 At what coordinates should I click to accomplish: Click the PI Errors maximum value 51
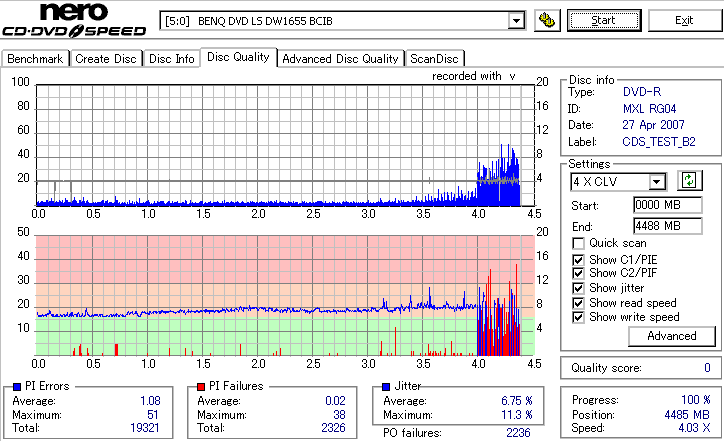point(153,415)
